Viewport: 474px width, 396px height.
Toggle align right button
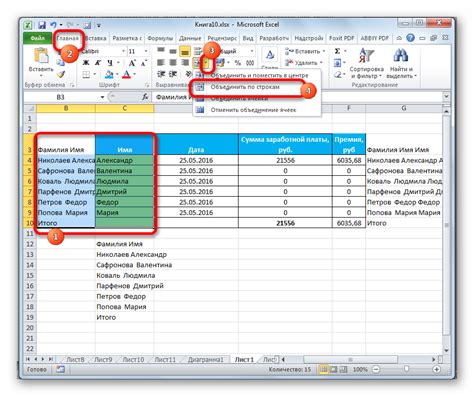[x=185, y=62]
